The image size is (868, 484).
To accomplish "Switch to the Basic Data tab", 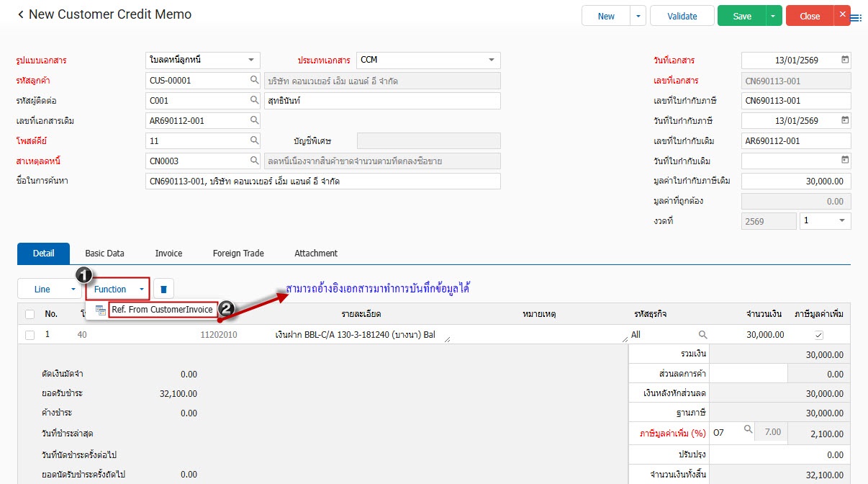I will 104,254.
